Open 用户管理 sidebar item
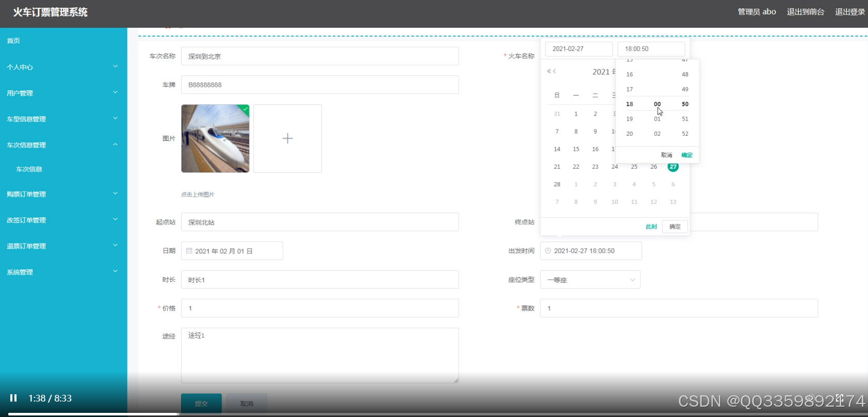 point(20,93)
